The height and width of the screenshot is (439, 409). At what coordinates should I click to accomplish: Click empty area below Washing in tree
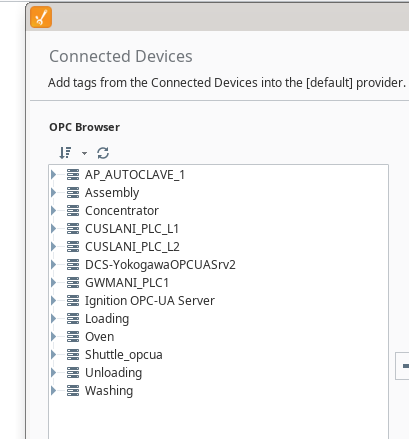coord(218,418)
